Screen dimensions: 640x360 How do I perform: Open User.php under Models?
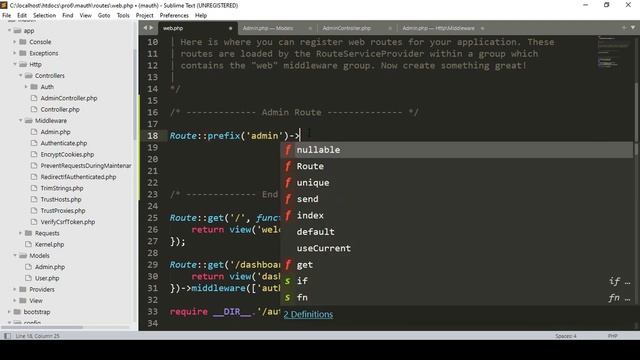47,278
